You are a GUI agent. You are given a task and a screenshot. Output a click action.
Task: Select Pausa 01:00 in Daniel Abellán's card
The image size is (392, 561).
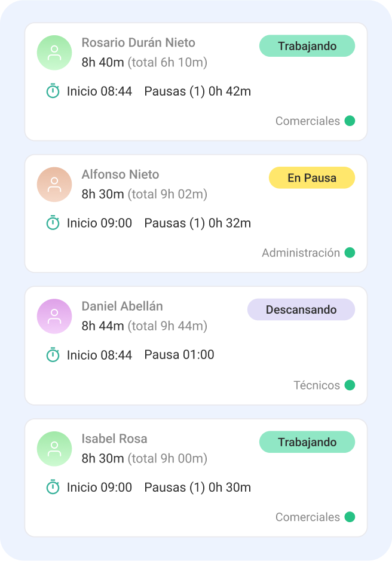coord(179,355)
